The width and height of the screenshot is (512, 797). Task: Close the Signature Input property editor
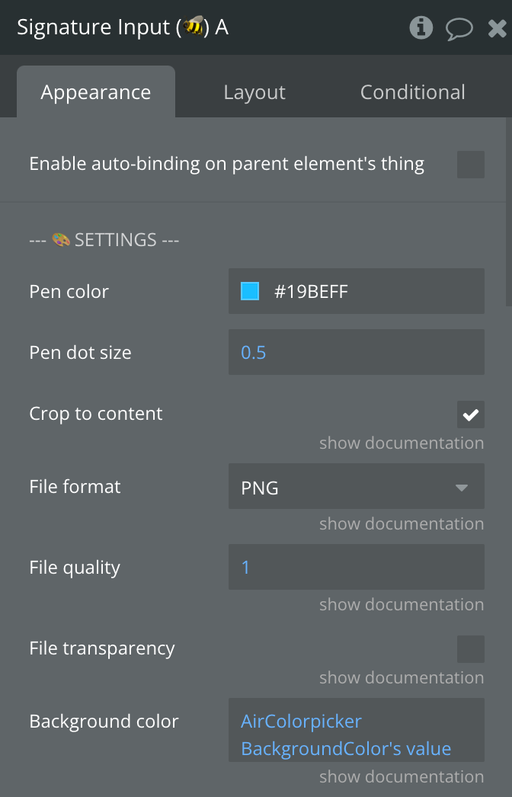point(497,28)
